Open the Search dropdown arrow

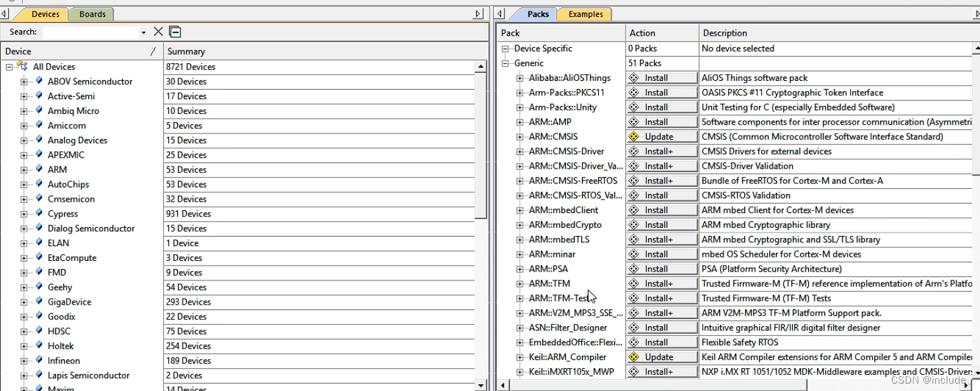point(143,32)
